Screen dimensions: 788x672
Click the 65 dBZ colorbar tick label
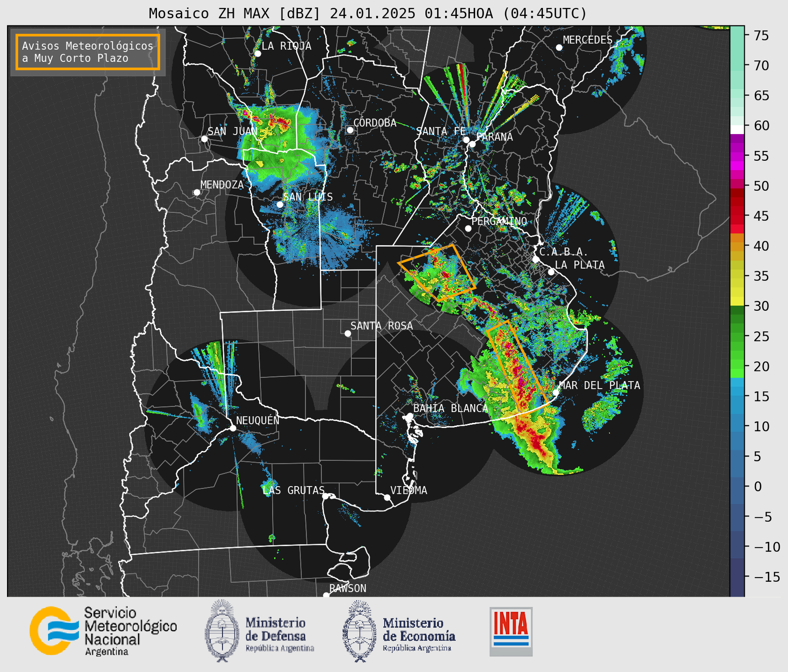pyautogui.click(x=761, y=96)
